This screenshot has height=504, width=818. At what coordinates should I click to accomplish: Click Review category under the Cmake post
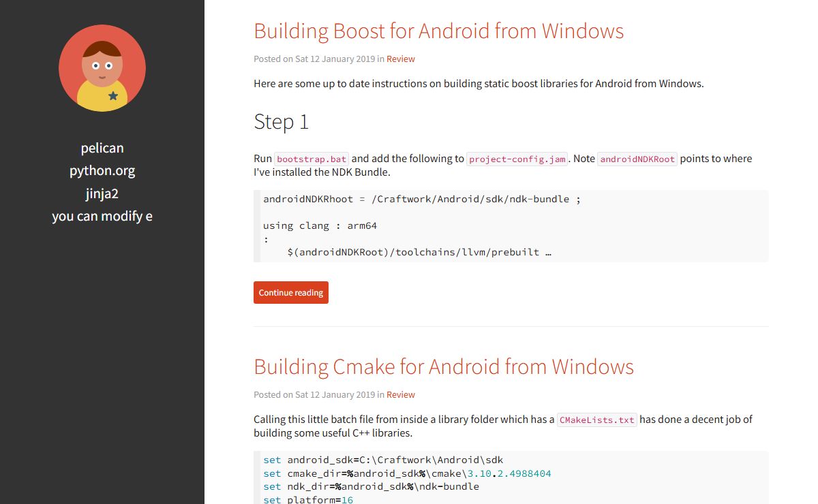pyautogui.click(x=401, y=394)
